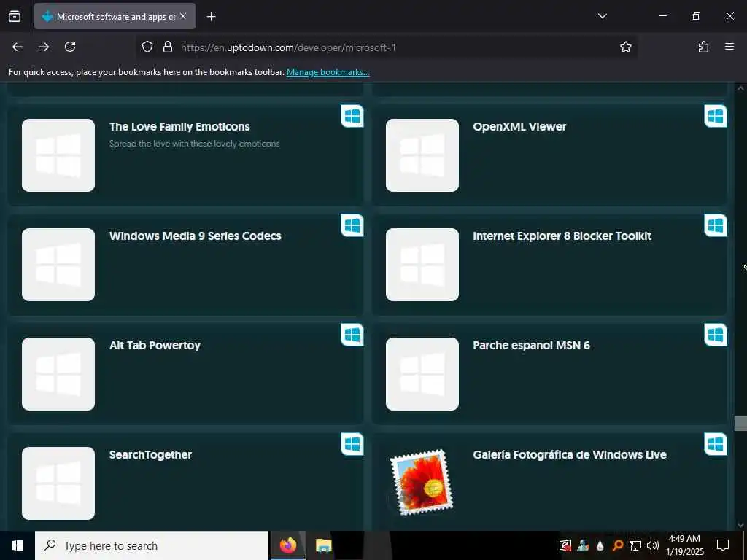Open Windows Media 9 Series Codecs thumbnail
This screenshot has width=747, height=560.
(x=58, y=265)
